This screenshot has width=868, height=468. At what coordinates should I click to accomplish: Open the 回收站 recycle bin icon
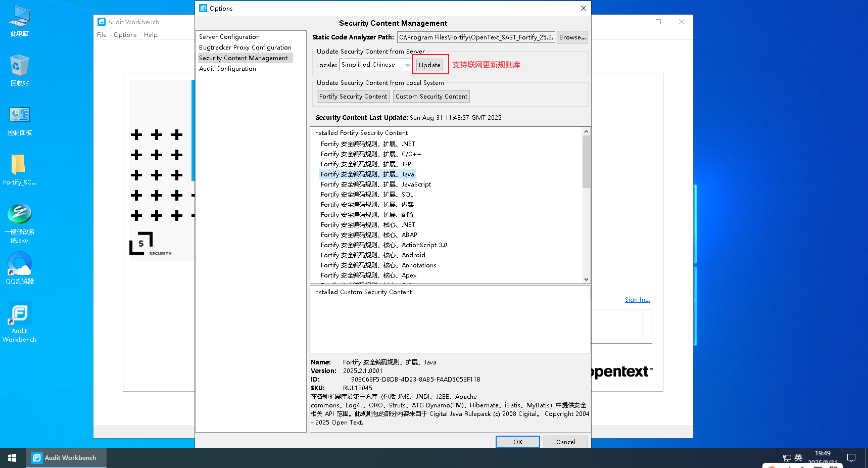(20, 70)
